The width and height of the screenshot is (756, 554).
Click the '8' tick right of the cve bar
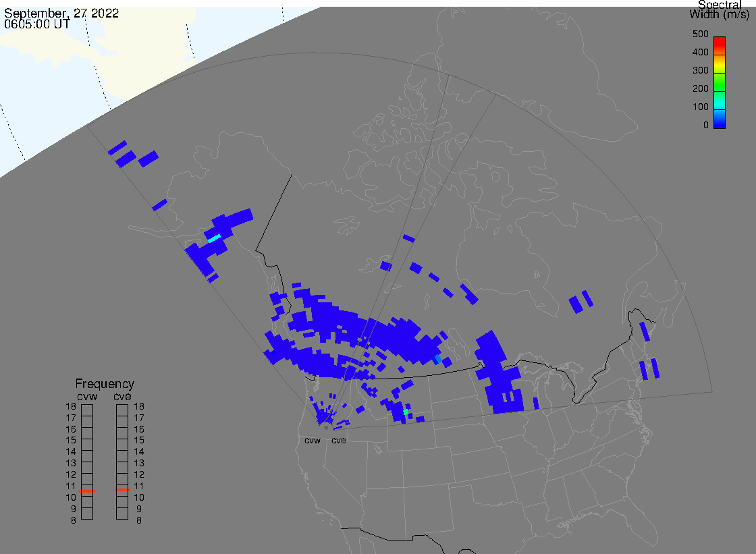coord(139,520)
